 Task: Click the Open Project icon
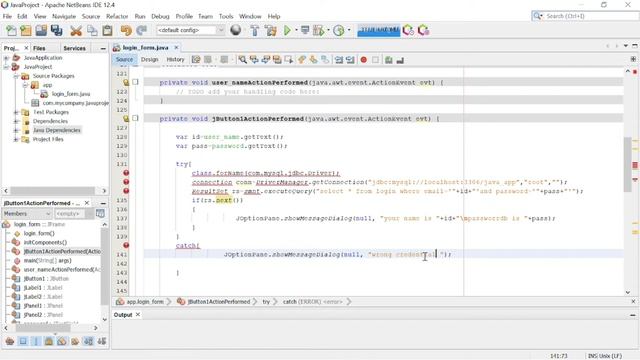click(x=41, y=31)
